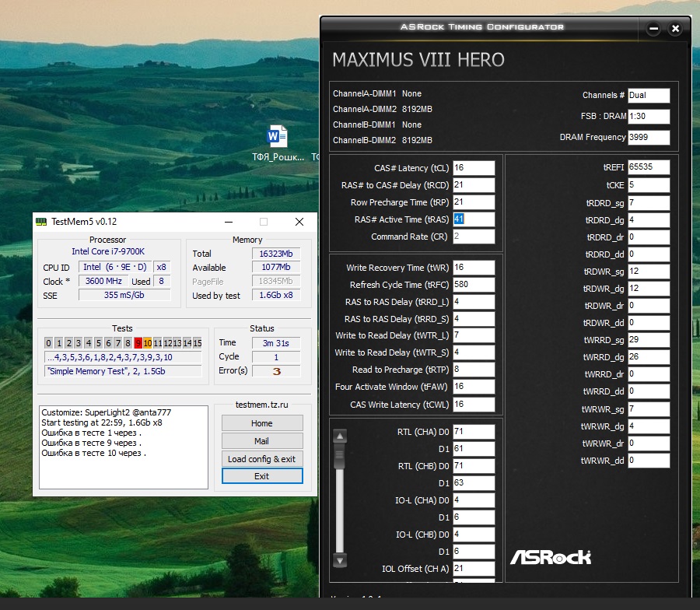Click the Write Recovery Time (tWR) field
Image resolution: width=700 pixels, height=610 pixels.
click(474, 268)
